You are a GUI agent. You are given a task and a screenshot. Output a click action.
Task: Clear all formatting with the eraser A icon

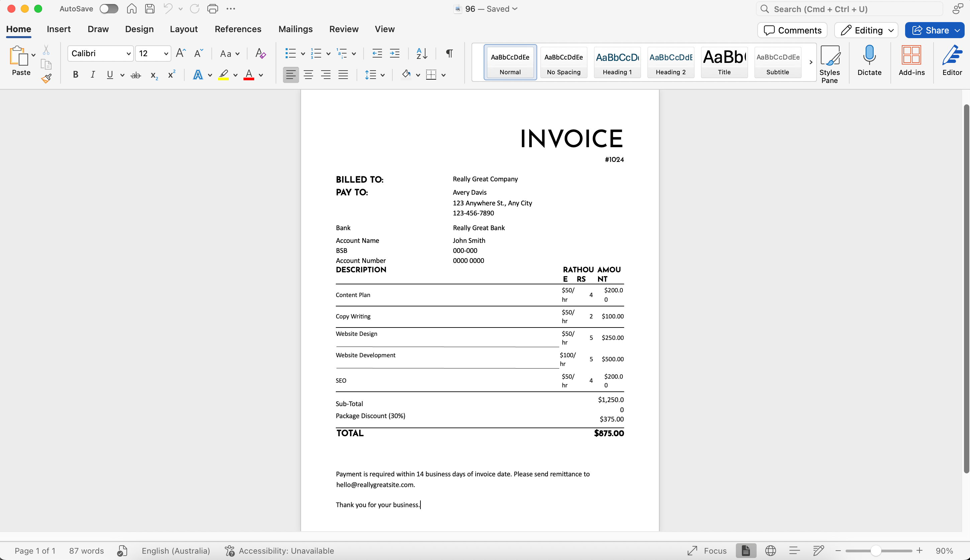(x=261, y=54)
